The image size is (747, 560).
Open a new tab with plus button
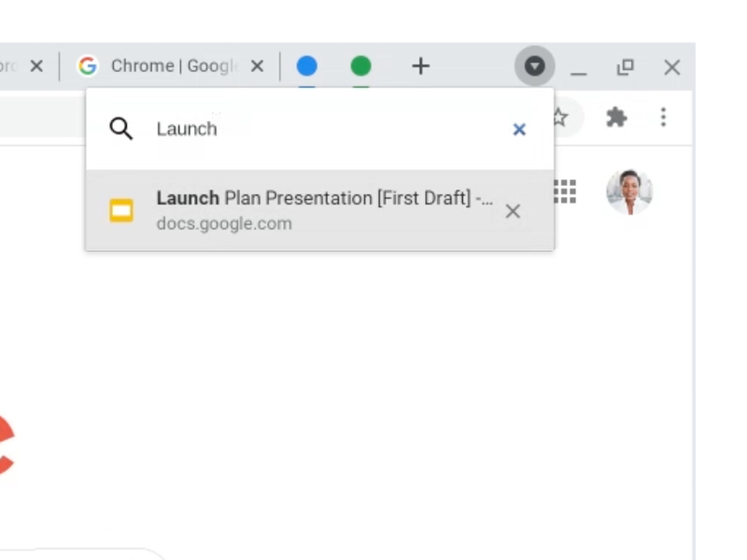(420, 66)
